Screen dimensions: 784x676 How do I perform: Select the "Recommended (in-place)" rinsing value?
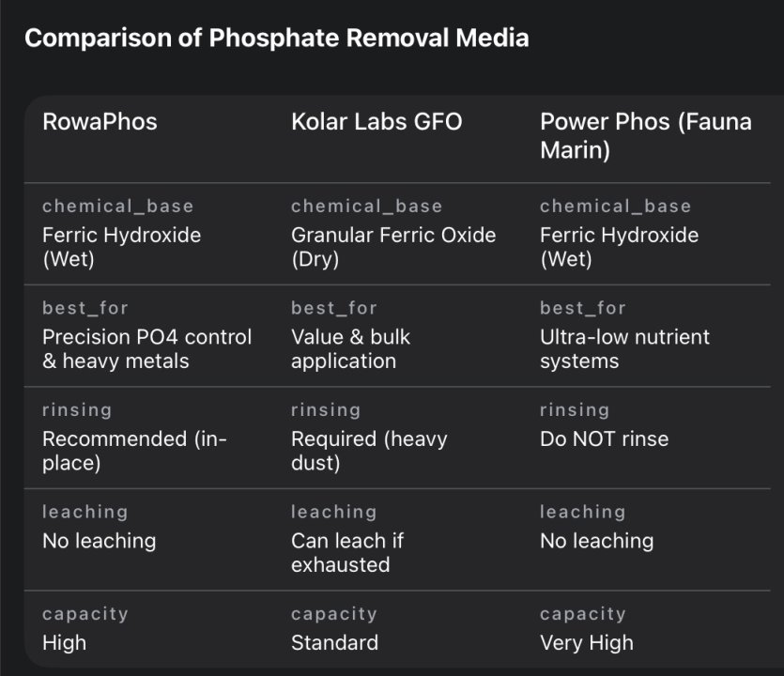click(134, 451)
